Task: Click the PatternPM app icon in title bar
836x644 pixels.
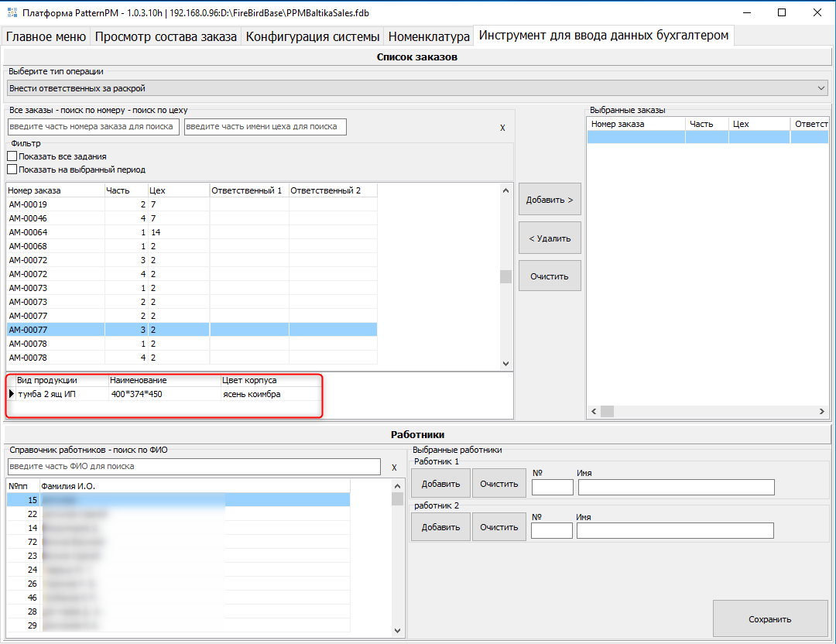Action: click(x=11, y=12)
